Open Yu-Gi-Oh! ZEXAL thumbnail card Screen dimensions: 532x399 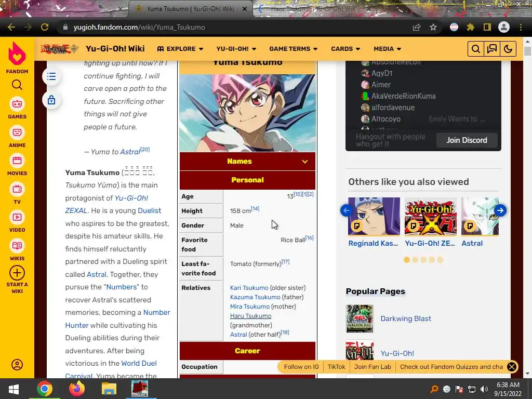pos(431,217)
